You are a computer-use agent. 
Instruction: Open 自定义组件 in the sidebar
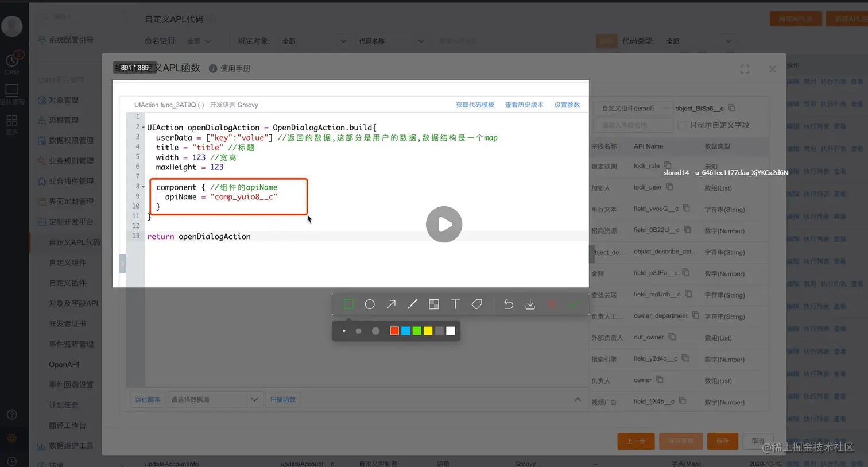point(68,263)
